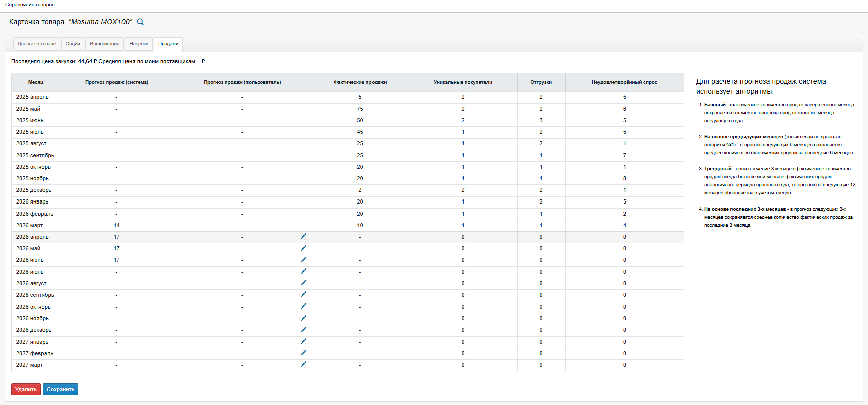Image resolution: width=868 pixels, height=405 pixels.
Task: Edit user forecast for 2026 сентябрь
Action: point(303,294)
